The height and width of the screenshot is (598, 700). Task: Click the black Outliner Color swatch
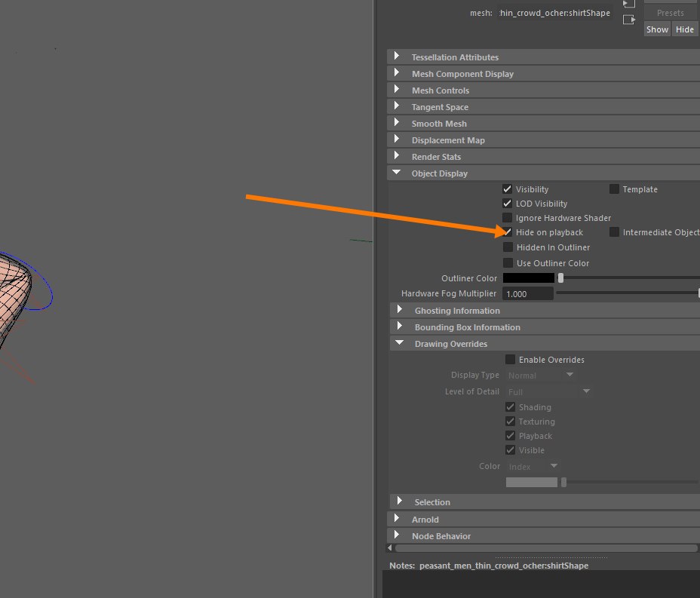(529, 278)
